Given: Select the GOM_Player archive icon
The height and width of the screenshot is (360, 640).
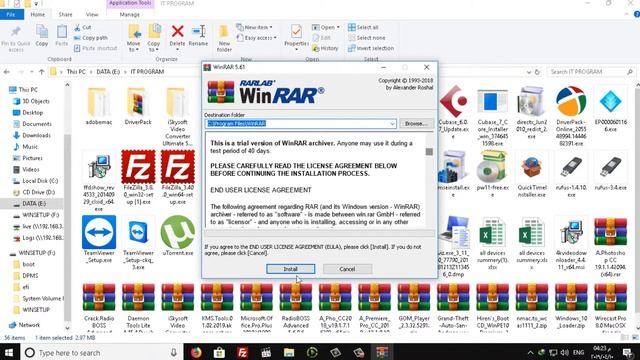Looking at the screenshot, I should pyautogui.click(x=413, y=298).
